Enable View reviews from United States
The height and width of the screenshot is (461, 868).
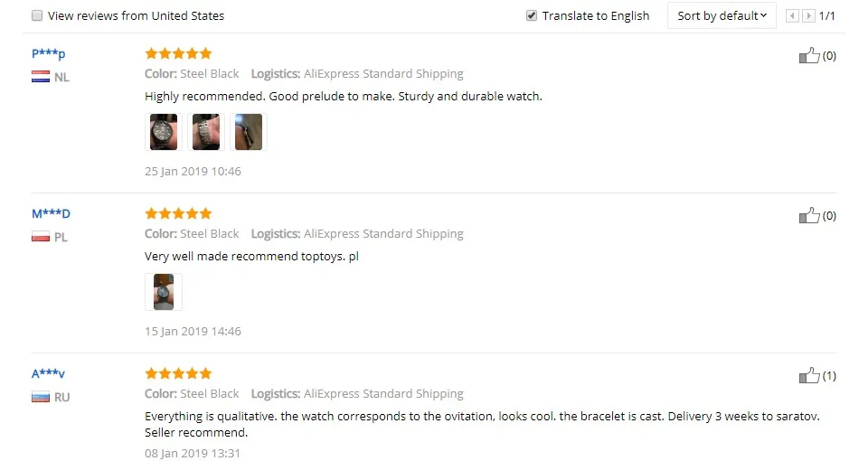[37, 15]
